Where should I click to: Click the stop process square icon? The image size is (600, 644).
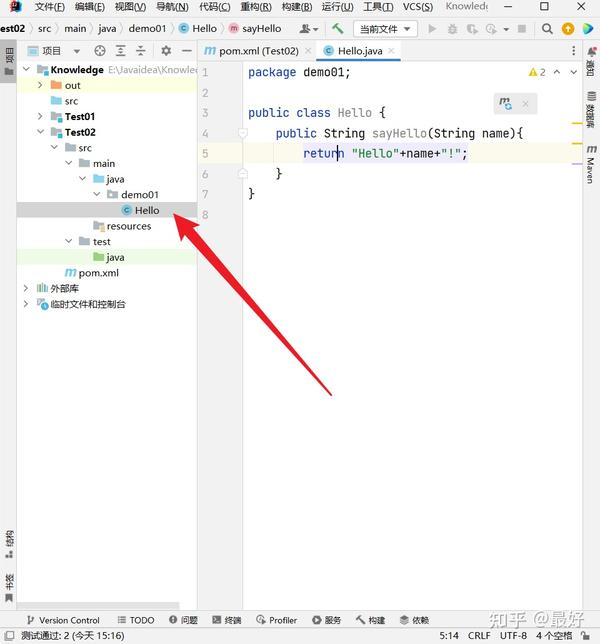click(x=522, y=29)
